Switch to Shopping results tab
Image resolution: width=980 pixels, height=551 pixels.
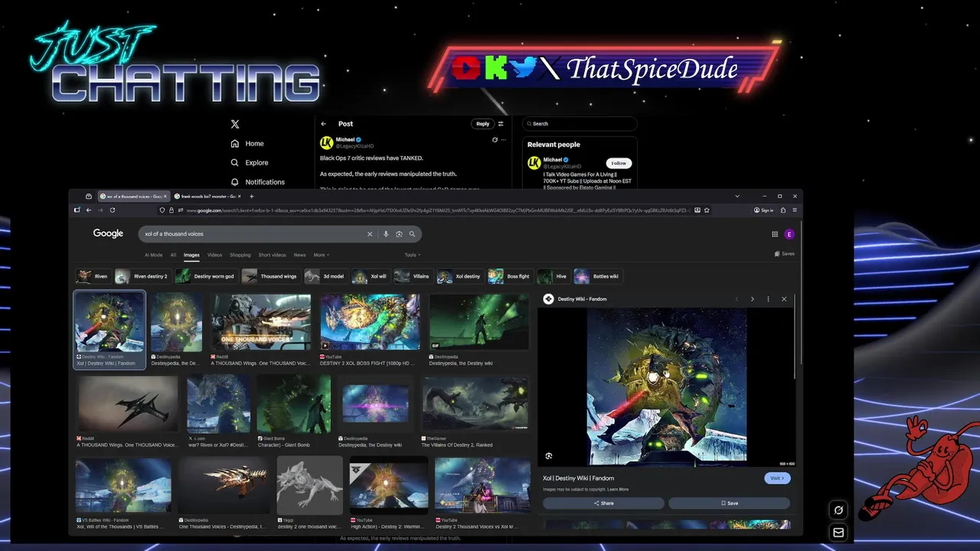coord(240,255)
